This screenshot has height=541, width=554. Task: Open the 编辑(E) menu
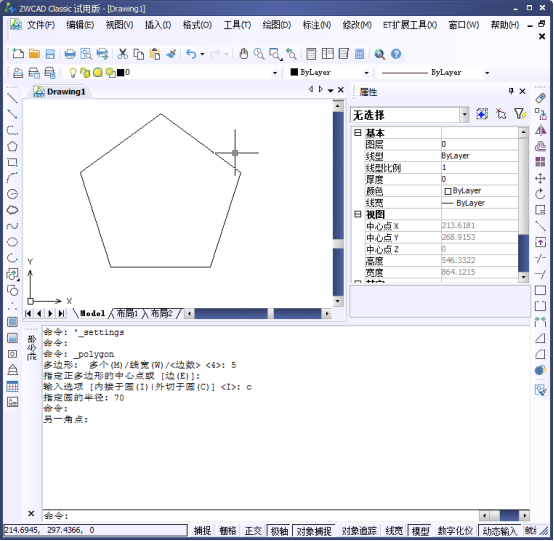coord(80,25)
